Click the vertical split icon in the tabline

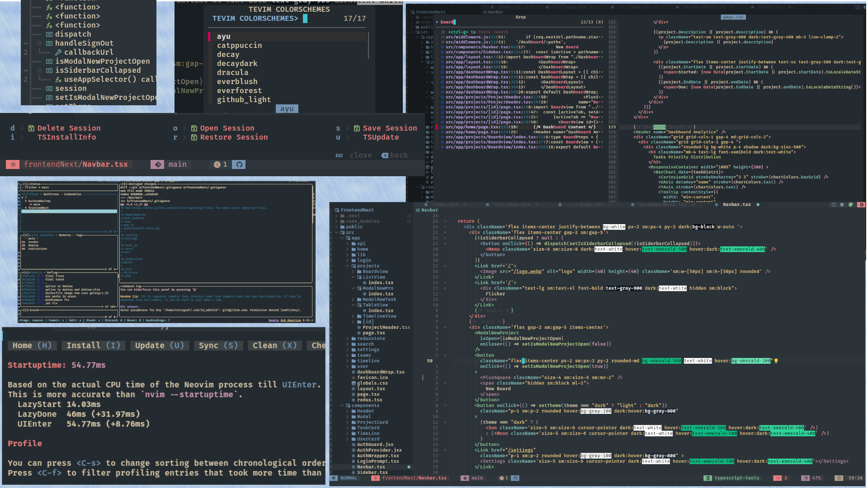pyautogui.click(x=834, y=205)
